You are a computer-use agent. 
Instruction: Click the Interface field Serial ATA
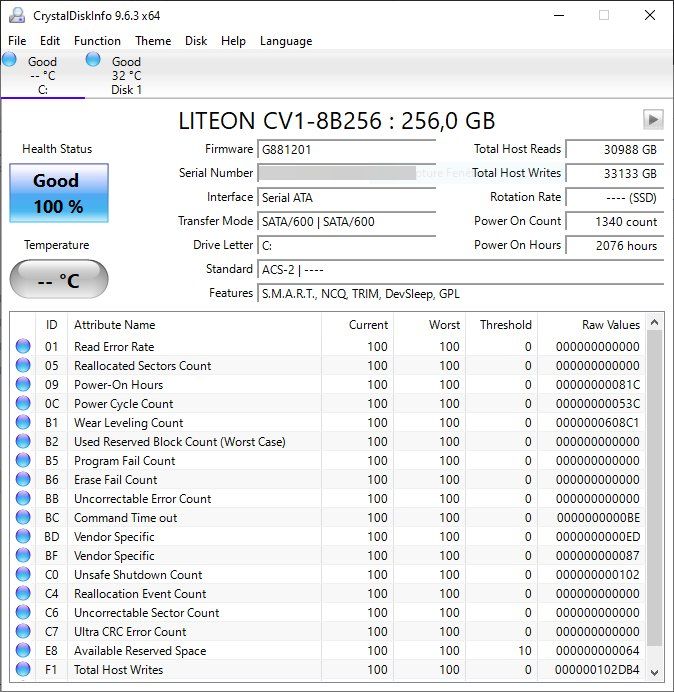click(x=346, y=197)
